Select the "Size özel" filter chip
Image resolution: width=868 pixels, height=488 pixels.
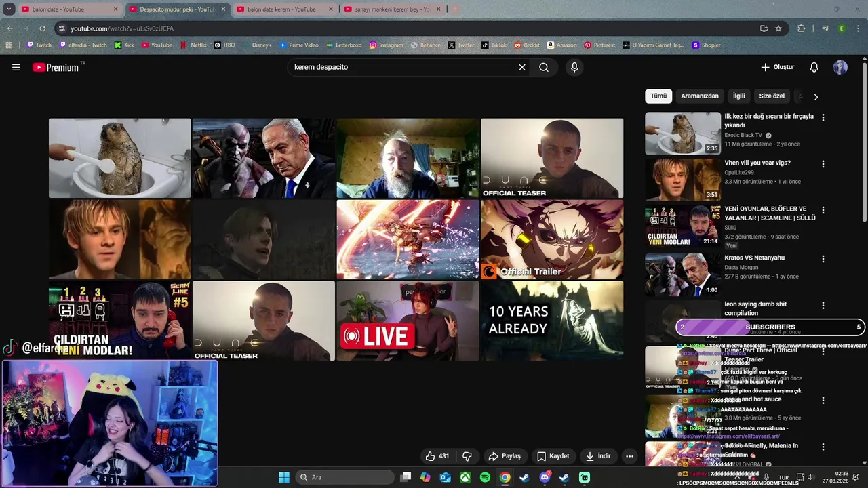[772, 96]
